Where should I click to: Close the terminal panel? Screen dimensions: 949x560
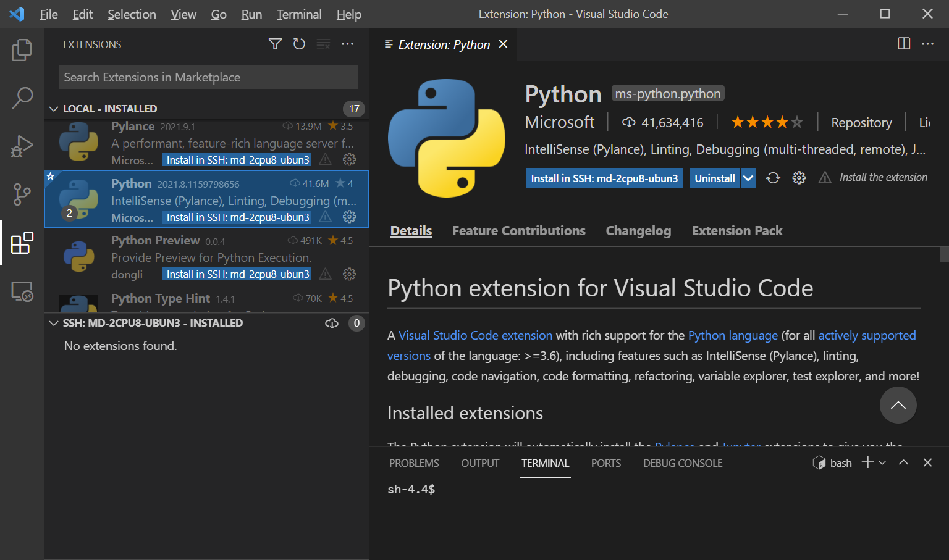coord(927,462)
